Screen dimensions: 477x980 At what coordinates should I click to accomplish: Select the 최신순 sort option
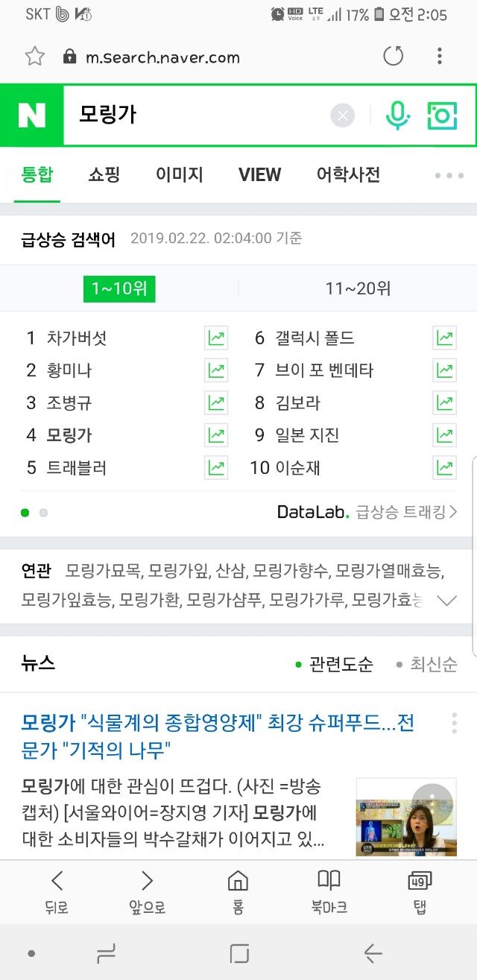point(427,664)
